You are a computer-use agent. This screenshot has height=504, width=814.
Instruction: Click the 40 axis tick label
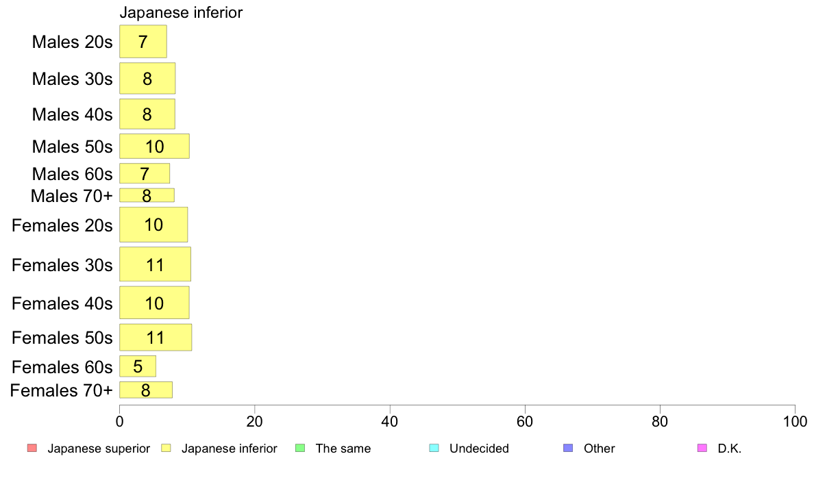pos(390,421)
